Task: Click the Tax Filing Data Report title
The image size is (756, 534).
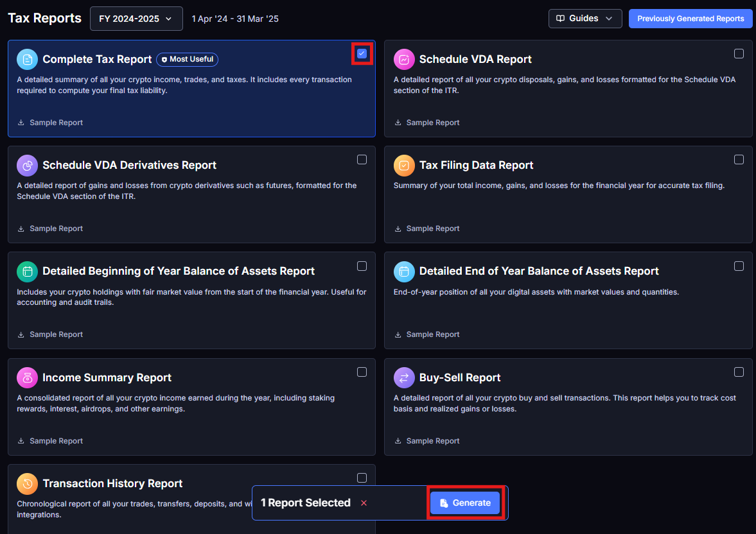Action: click(476, 166)
